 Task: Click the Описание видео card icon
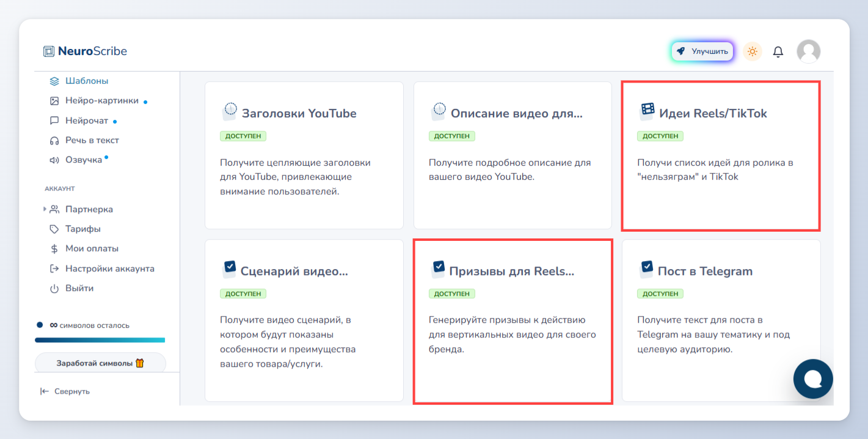[x=438, y=111]
